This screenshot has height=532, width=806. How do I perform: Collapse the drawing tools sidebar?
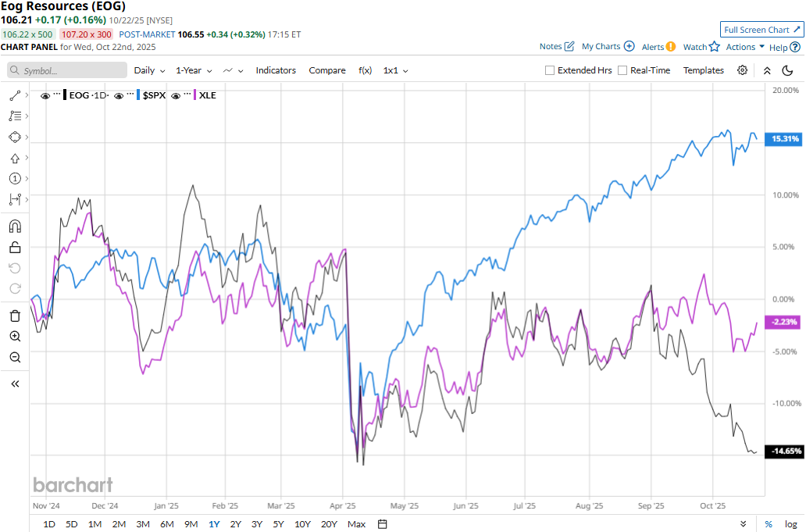[15, 384]
